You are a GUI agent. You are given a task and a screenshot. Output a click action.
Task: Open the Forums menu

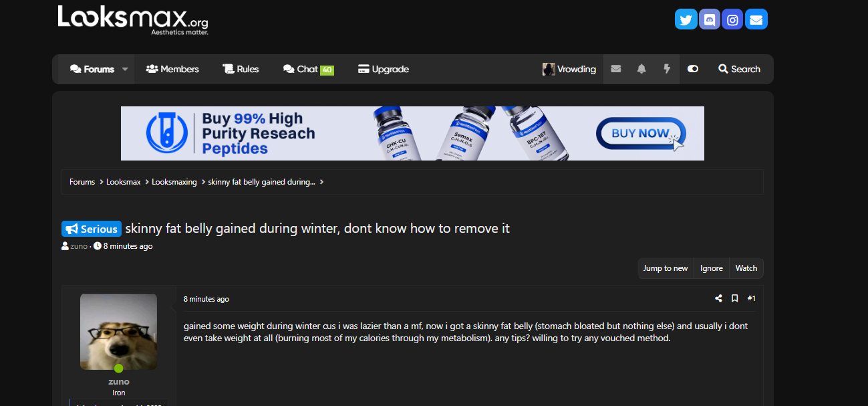92,69
